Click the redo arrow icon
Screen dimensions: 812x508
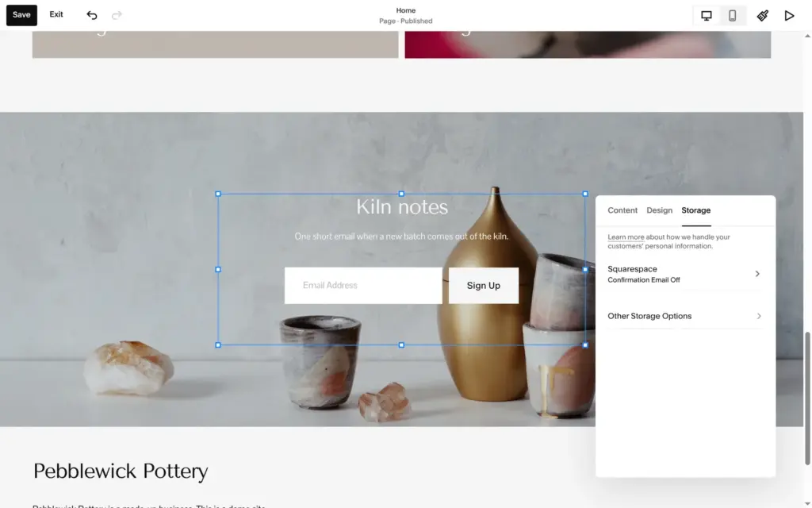[x=117, y=15]
